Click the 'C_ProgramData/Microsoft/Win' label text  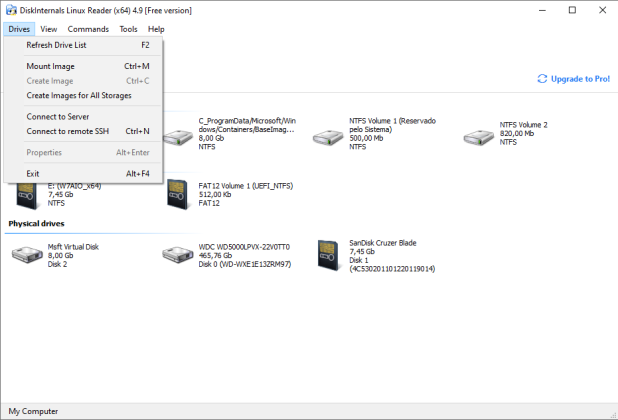(247, 121)
